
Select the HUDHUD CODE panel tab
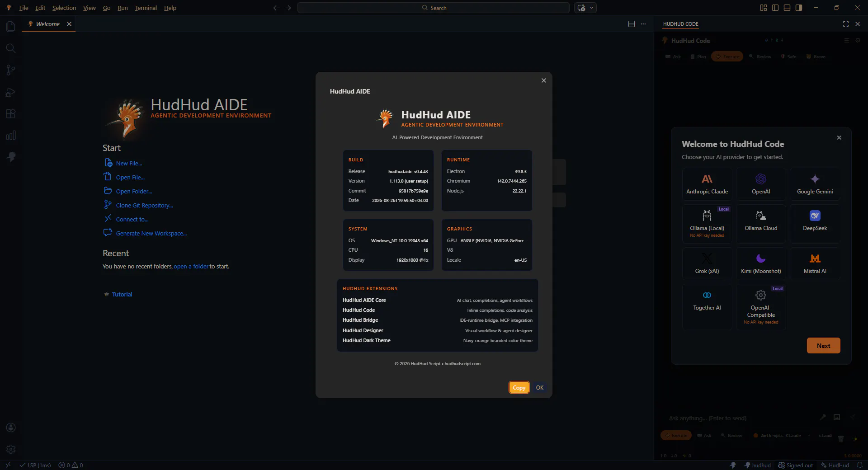680,24
